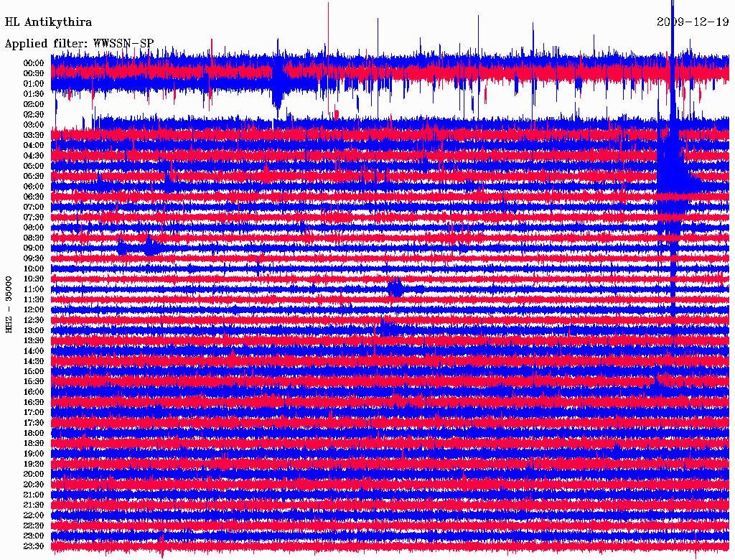Select the 01:00 time label
Screen dimensions: 735x560
coord(34,83)
